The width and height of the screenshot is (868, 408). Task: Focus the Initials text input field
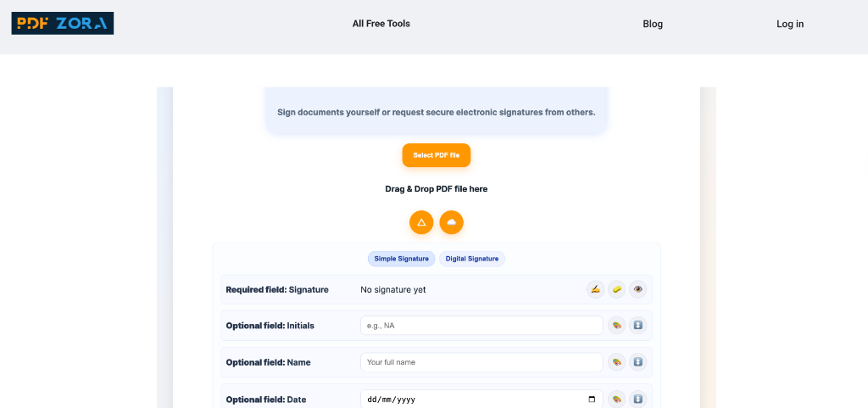(x=481, y=326)
